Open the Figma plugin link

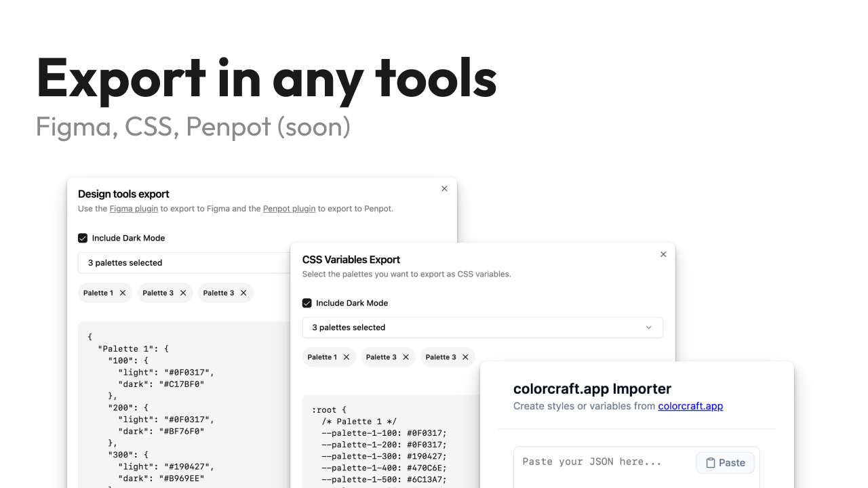134,209
